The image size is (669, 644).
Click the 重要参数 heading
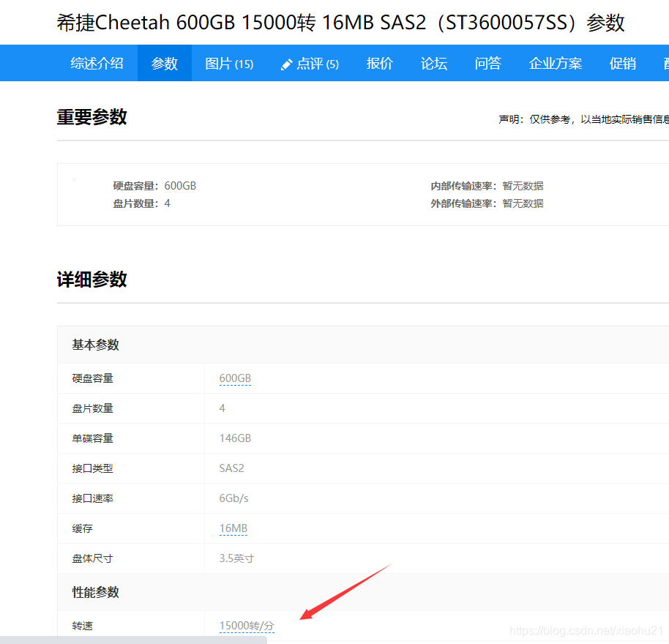click(x=91, y=117)
